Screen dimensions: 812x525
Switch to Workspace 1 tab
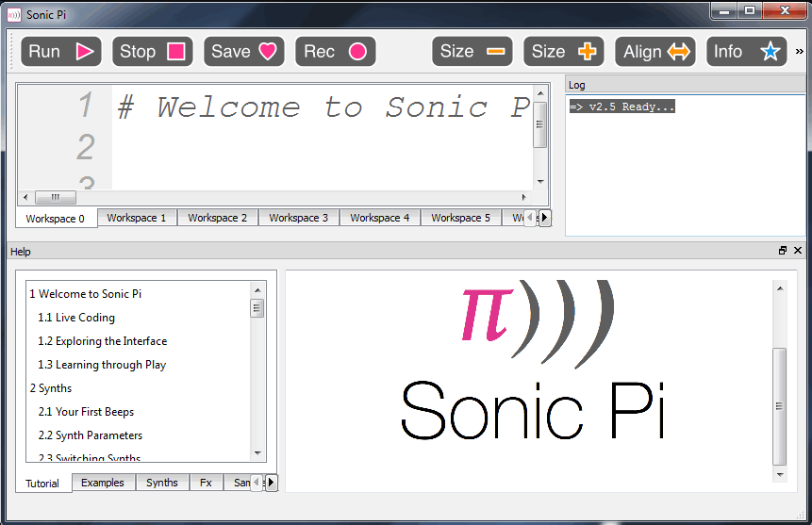tap(137, 218)
